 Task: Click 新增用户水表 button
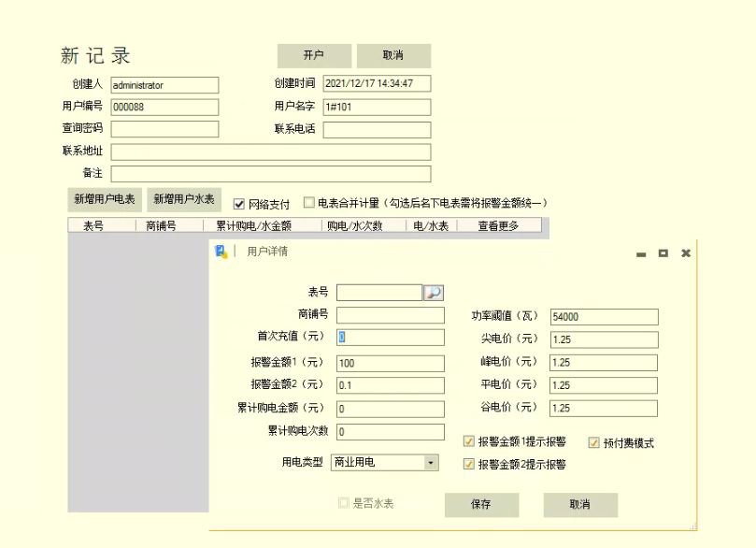tap(184, 199)
